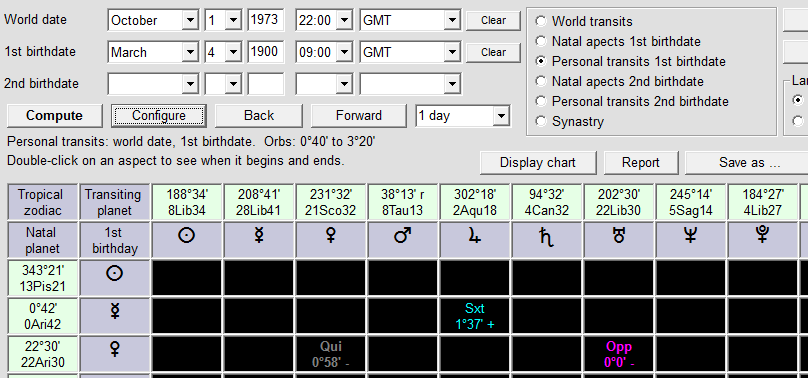
Task: Click the natal Sun symbol row header
Action: 114,278
